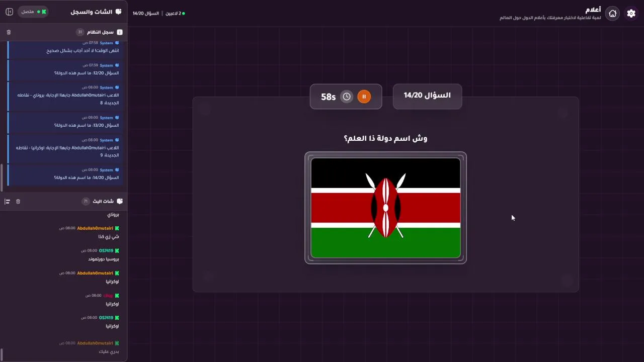The image size is (644, 362).
Task: Click the السؤال 14/20 question counter box
Action: (427, 96)
